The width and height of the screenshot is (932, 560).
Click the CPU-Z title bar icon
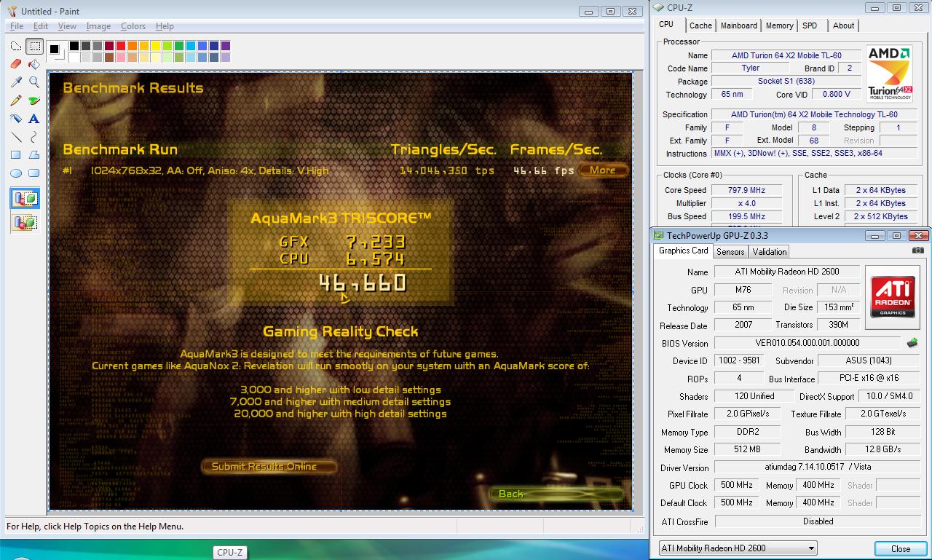(659, 7)
